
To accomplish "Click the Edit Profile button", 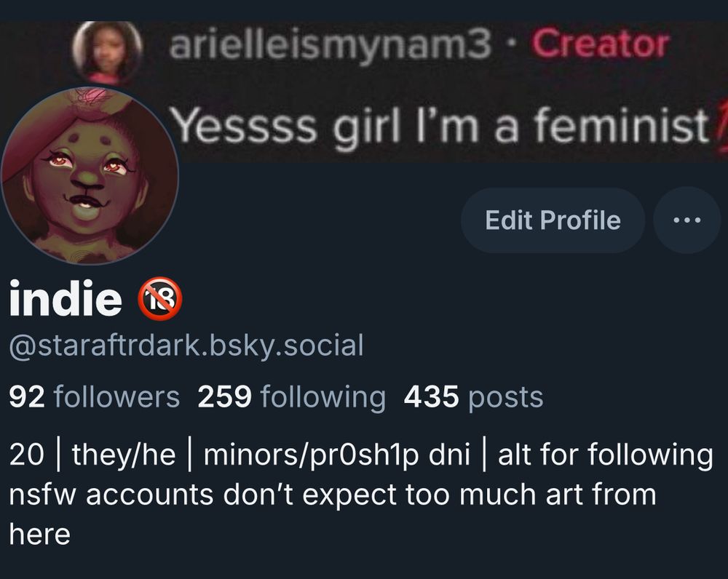I will pos(553,220).
